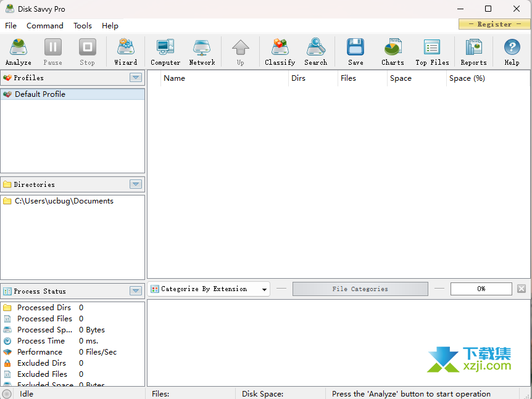Start disk analysis with Analyze button
Image resolution: width=532 pixels, height=399 pixels.
[19, 52]
